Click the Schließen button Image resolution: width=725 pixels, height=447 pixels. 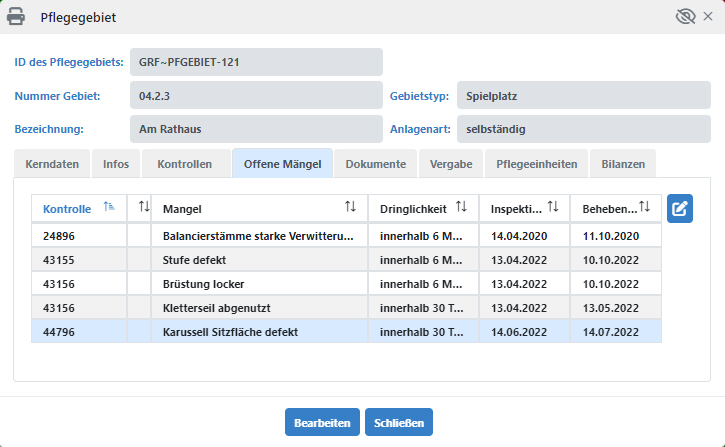(x=398, y=423)
